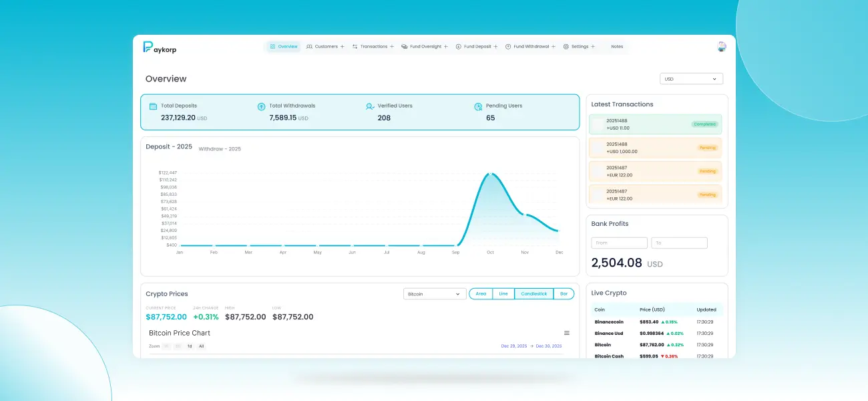Viewport: 868px width, 401px height.
Task: Switch chart type to Candlestick
Action: [533, 294]
